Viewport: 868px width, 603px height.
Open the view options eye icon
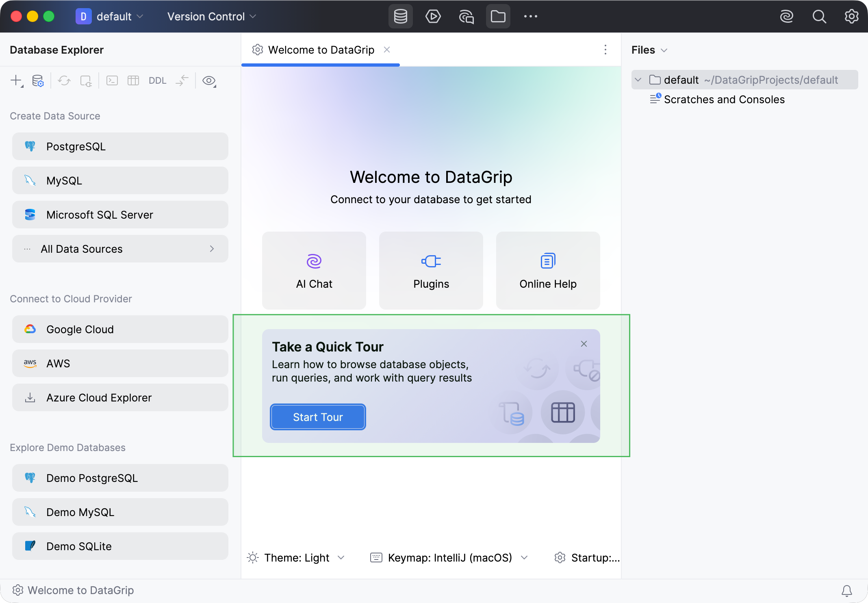[209, 81]
